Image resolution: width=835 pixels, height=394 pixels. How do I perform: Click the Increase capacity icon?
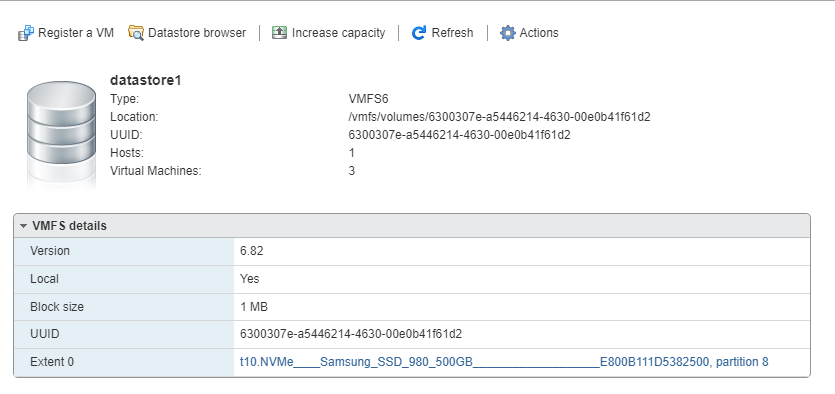(280, 33)
